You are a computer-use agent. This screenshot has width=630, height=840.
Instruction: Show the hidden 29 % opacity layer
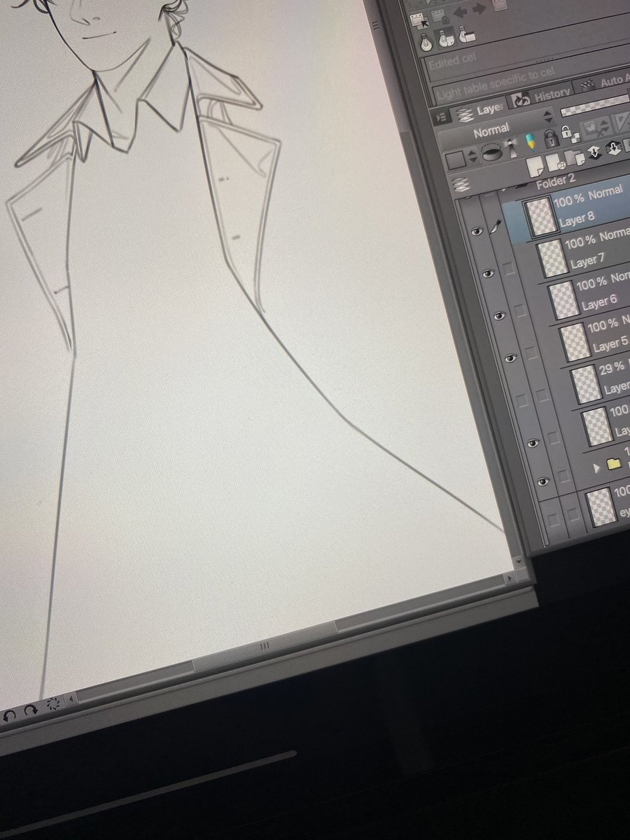pyautogui.click(x=521, y=400)
